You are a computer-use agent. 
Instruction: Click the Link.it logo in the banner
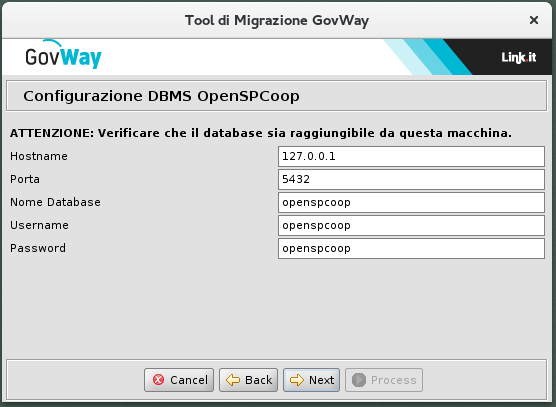point(518,57)
